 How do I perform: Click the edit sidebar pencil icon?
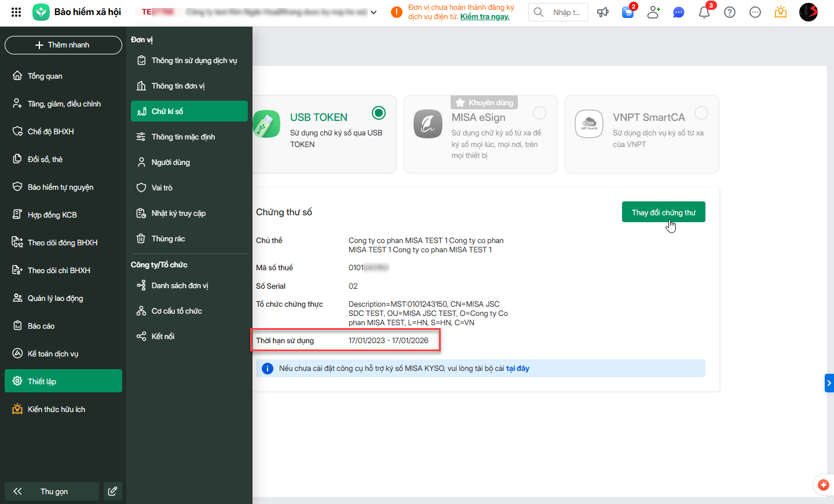112,491
